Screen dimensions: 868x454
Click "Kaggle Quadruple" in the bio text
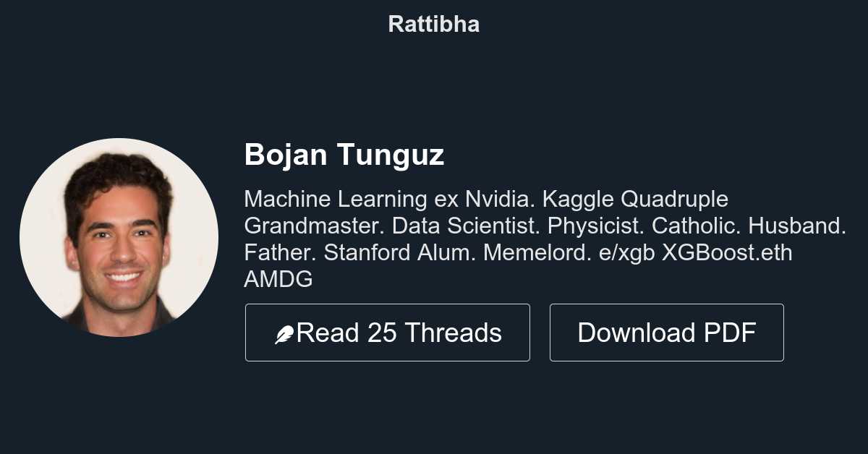click(x=635, y=199)
